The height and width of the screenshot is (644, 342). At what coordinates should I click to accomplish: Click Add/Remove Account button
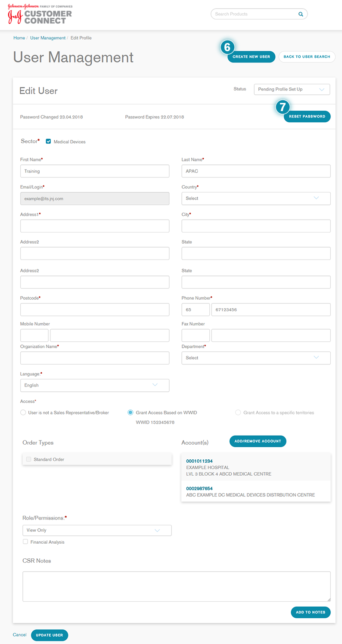tap(258, 441)
